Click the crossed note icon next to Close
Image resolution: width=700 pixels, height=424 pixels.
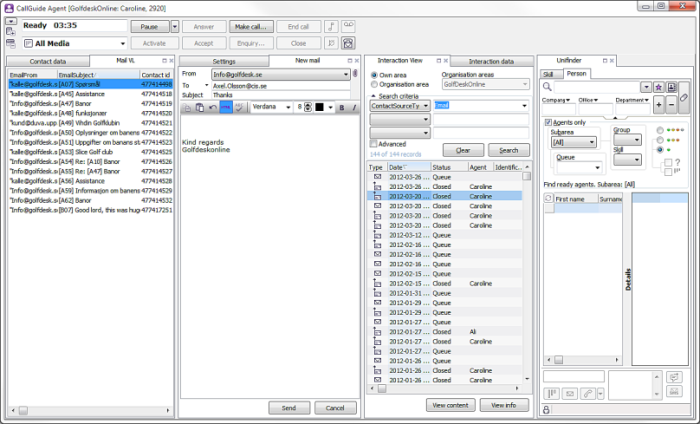(331, 43)
